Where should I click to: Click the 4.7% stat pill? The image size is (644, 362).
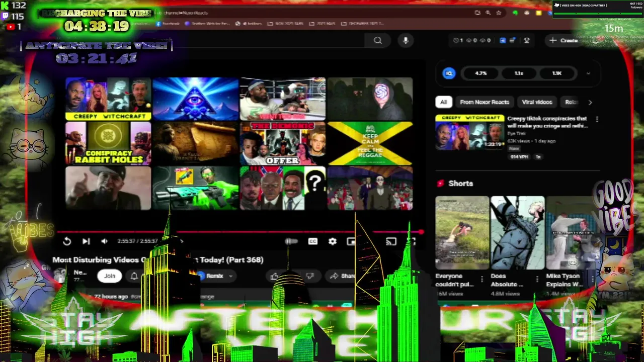(x=481, y=73)
